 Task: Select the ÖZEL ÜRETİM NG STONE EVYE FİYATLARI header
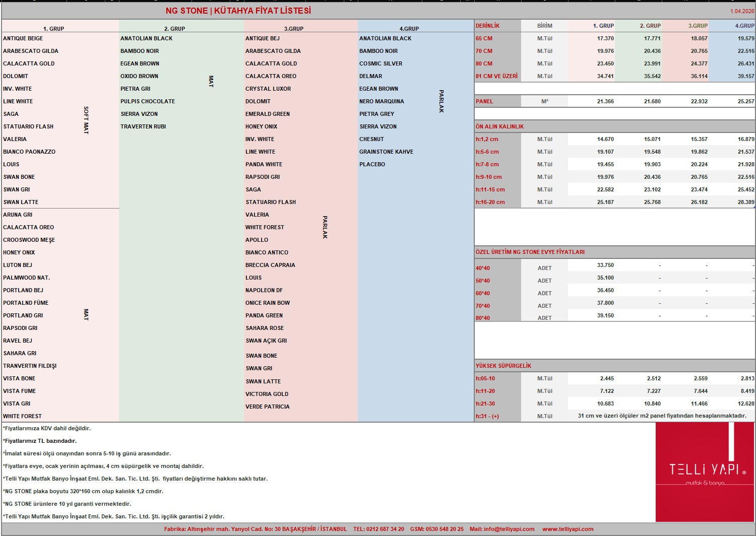(530, 252)
